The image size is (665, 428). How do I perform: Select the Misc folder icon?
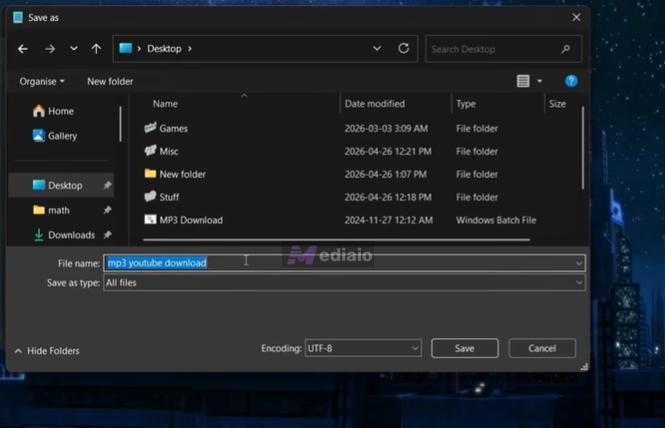point(150,151)
